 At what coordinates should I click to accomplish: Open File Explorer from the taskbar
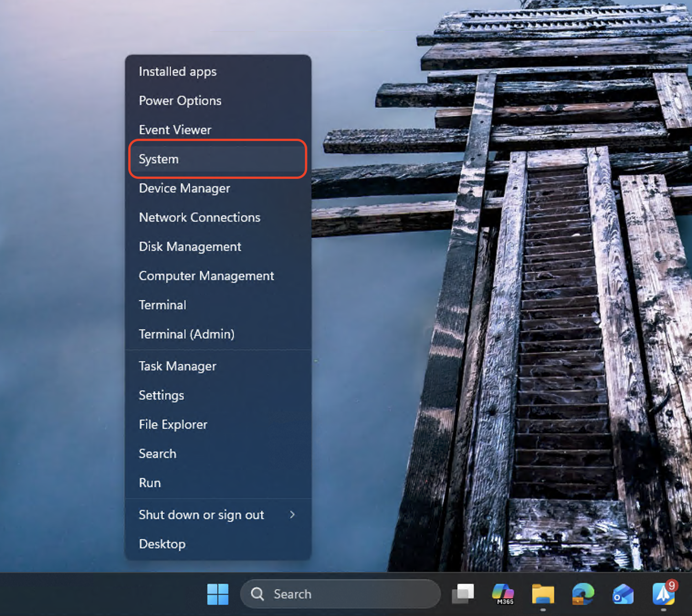(x=543, y=594)
